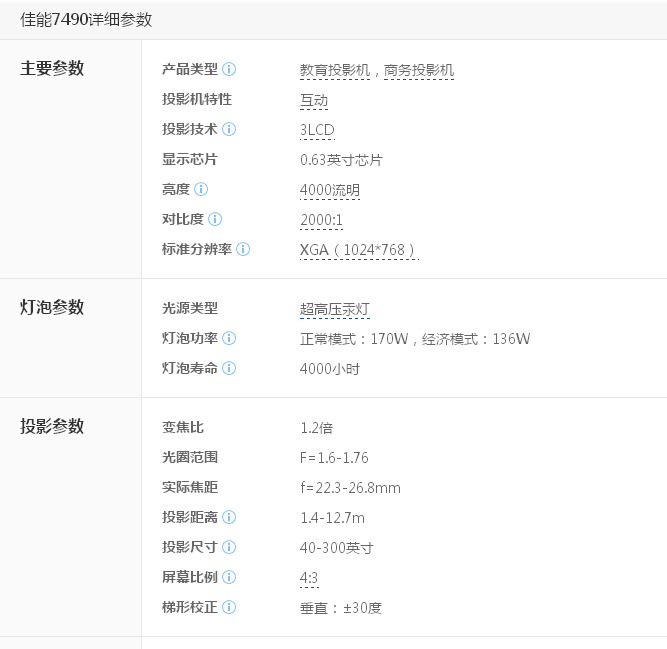Open the 3LCD technology link
This screenshot has width=667, height=649.
317,130
